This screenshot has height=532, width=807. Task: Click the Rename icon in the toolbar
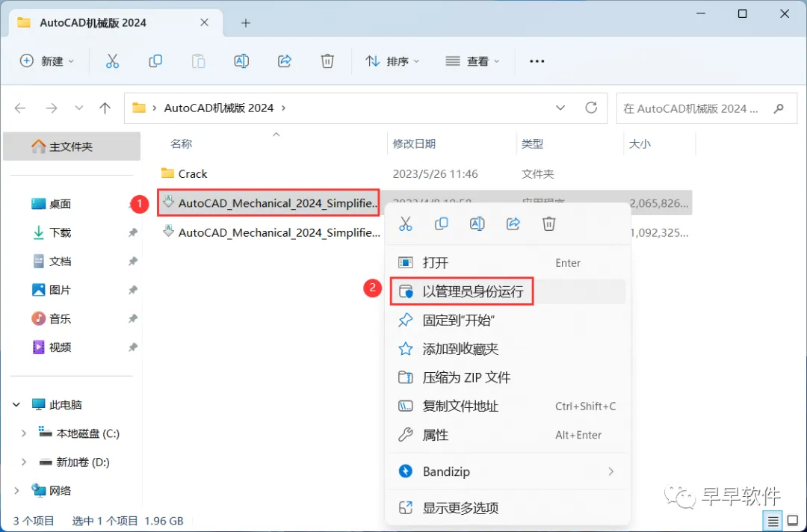click(241, 61)
